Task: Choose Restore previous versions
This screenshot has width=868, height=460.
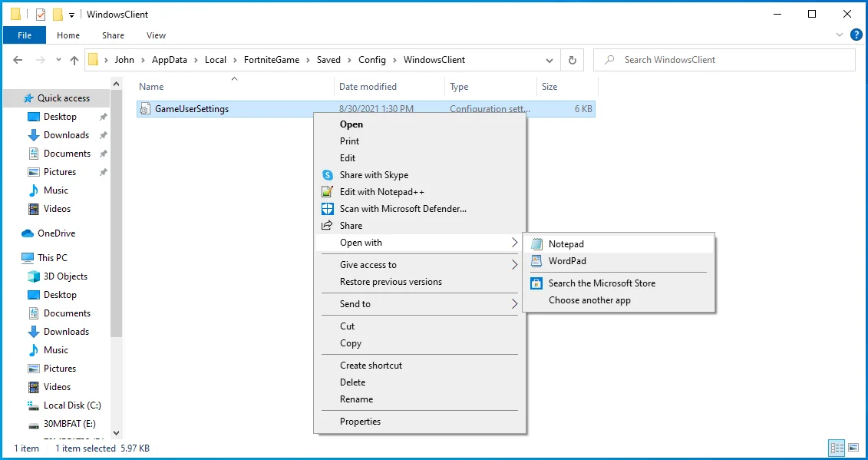Action: click(391, 282)
